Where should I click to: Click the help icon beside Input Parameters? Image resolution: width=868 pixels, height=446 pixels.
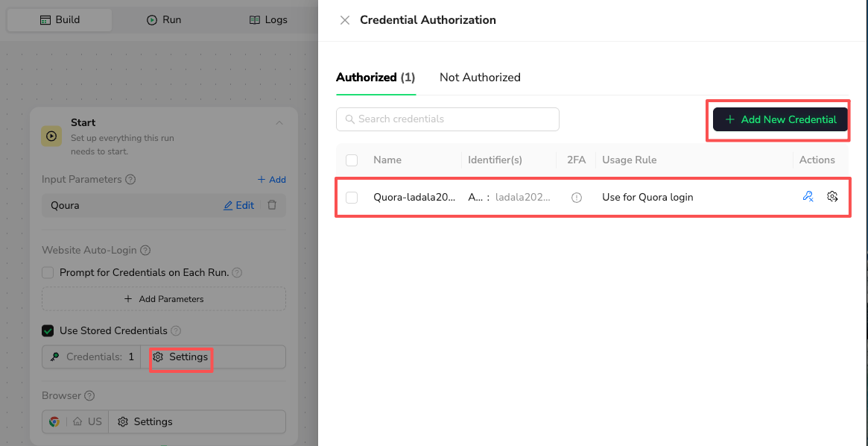(131, 180)
